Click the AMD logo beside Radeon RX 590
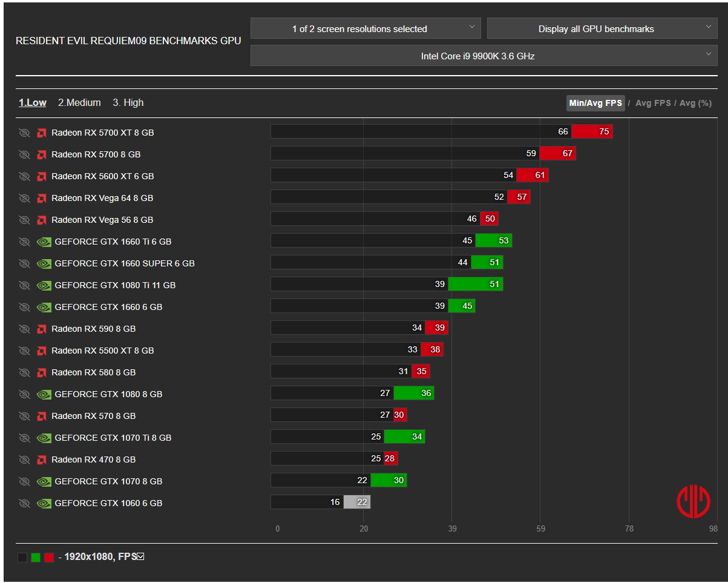Screen dimensions: 728x583 (42, 329)
